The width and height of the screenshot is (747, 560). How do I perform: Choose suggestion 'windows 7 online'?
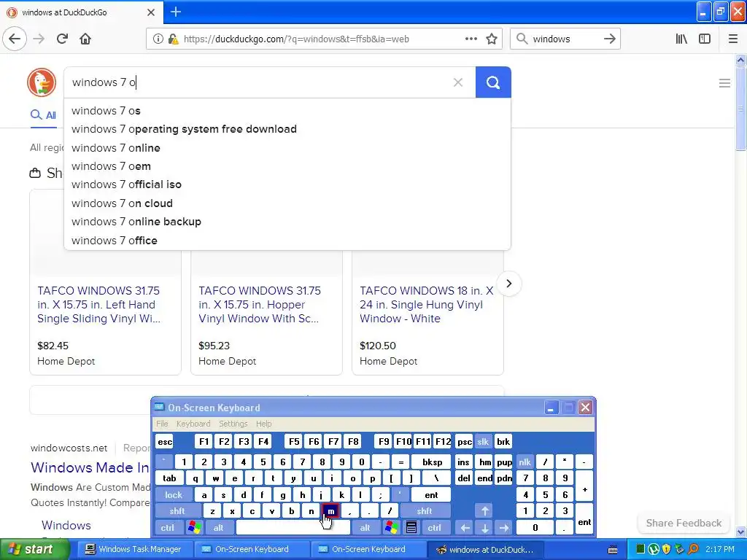click(287, 147)
